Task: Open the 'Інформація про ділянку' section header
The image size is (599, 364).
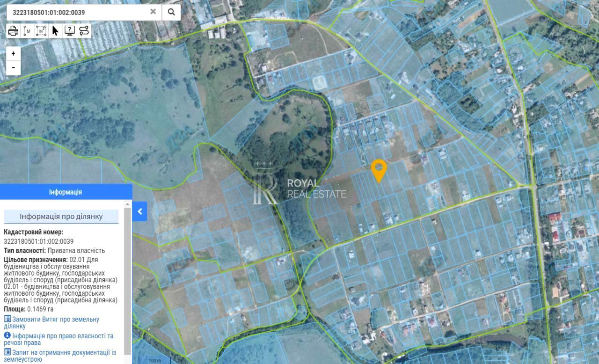Action: tap(61, 217)
